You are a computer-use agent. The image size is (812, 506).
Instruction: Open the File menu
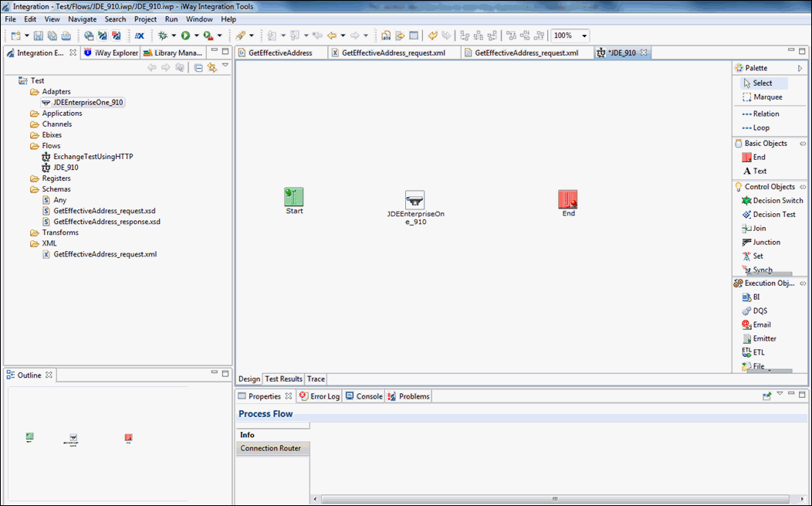pyautogui.click(x=10, y=19)
